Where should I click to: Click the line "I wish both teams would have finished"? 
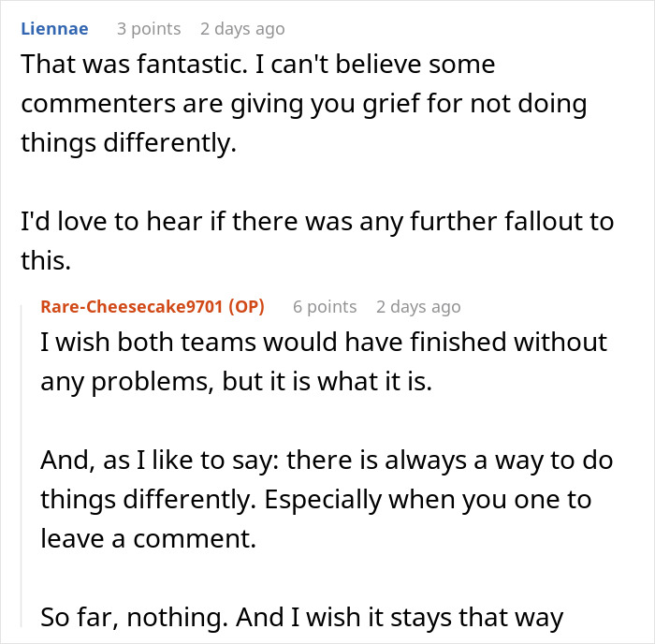(324, 343)
